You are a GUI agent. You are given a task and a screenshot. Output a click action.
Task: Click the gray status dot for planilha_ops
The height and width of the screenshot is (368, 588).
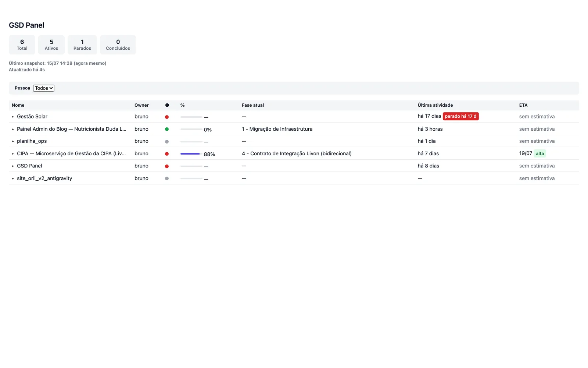(167, 142)
